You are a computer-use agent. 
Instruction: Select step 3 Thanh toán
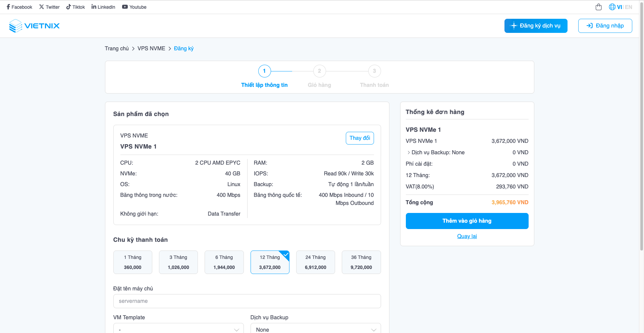[x=374, y=77]
